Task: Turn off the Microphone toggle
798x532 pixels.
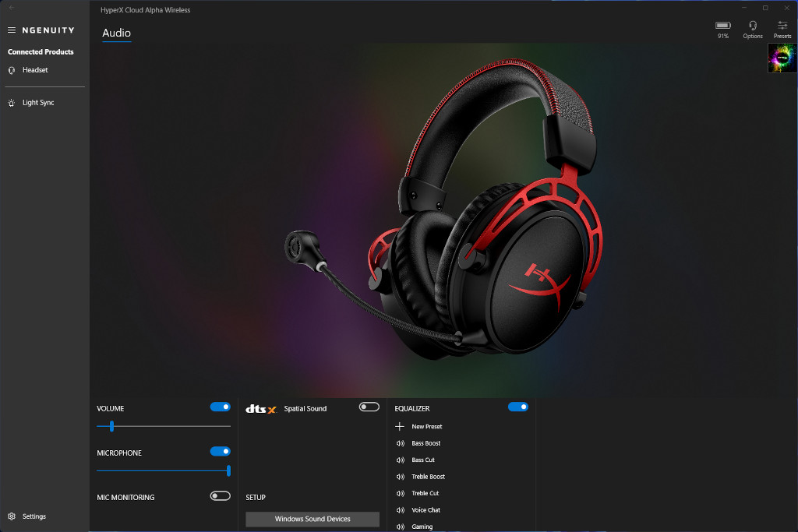Action: 221,451
